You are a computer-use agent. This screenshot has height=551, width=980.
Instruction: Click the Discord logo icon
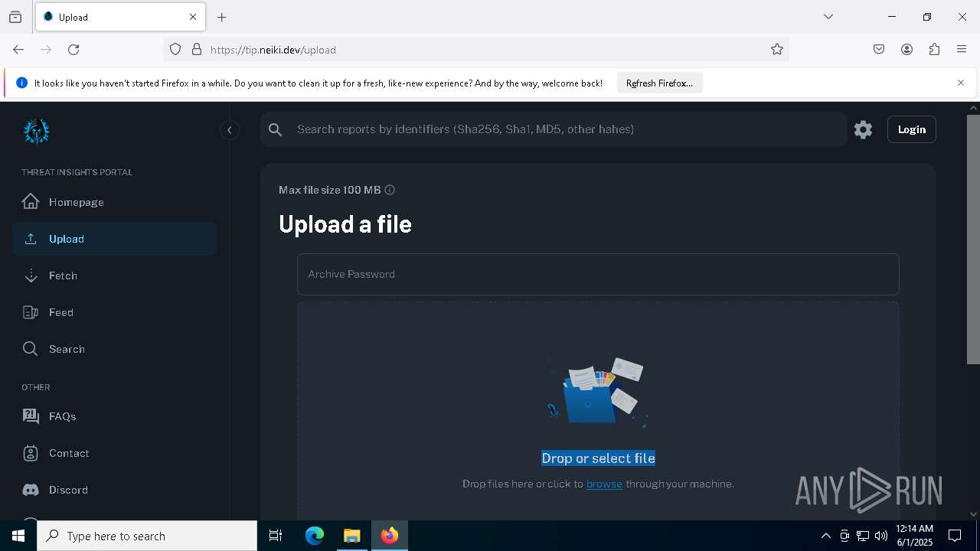pyautogui.click(x=31, y=490)
